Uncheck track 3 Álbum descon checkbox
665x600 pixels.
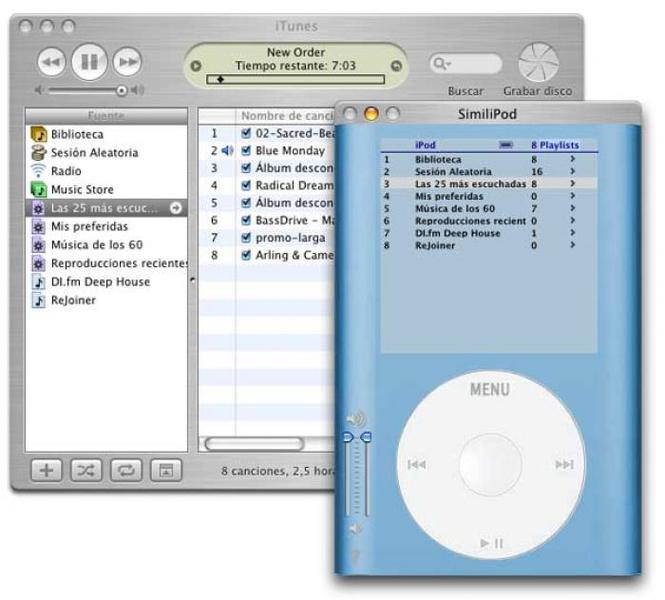point(246,168)
